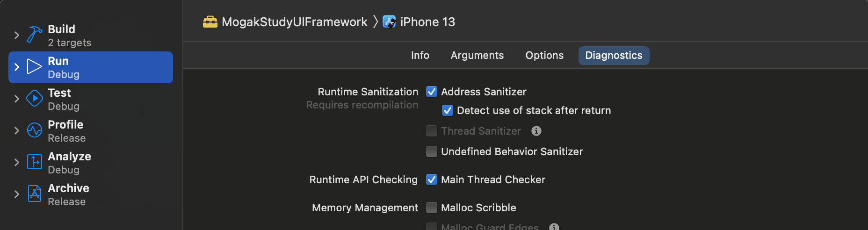This screenshot has height=230, width=868.
Task: Uncheck Detect use of stack after return
Action: tap(448, 110)
